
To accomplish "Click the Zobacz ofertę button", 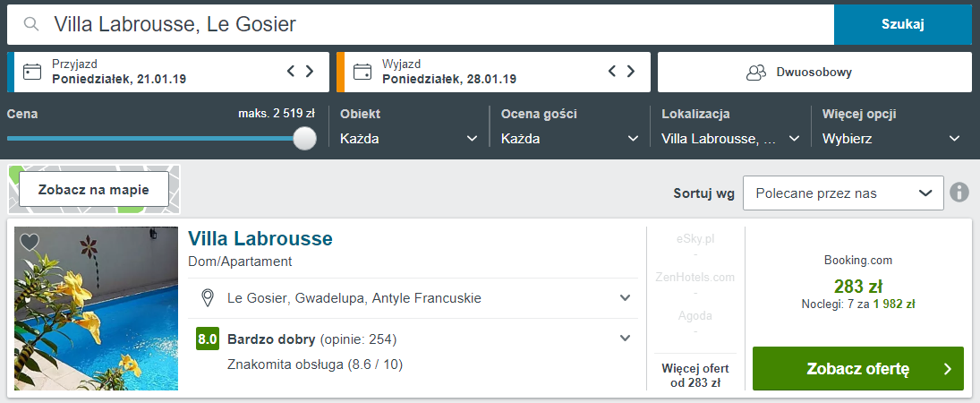I will pos(858,369).
